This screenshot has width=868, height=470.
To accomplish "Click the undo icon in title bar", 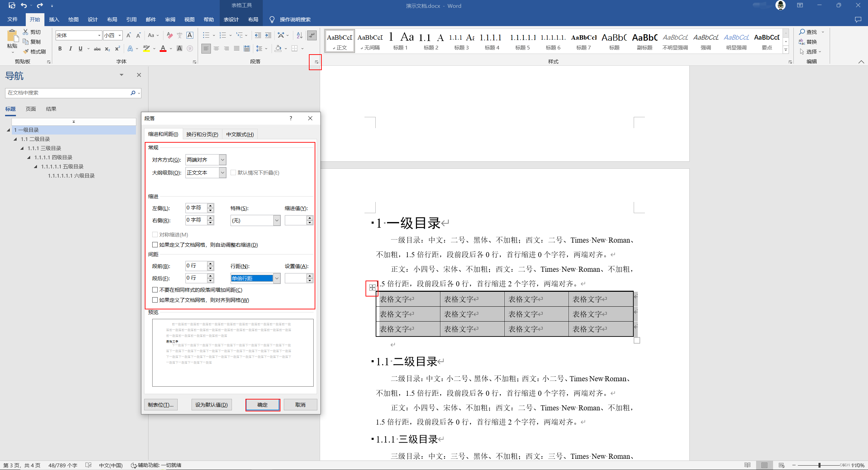I will click(23, 5).
